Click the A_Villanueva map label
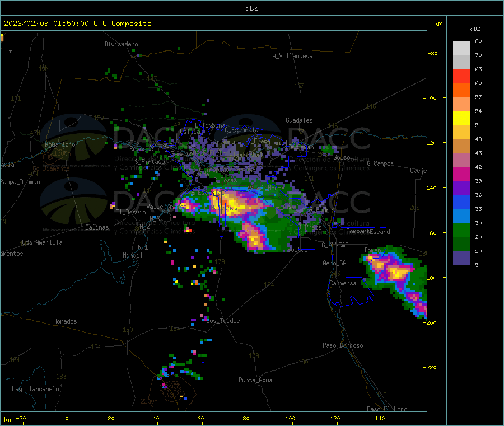 pos(292,56)
